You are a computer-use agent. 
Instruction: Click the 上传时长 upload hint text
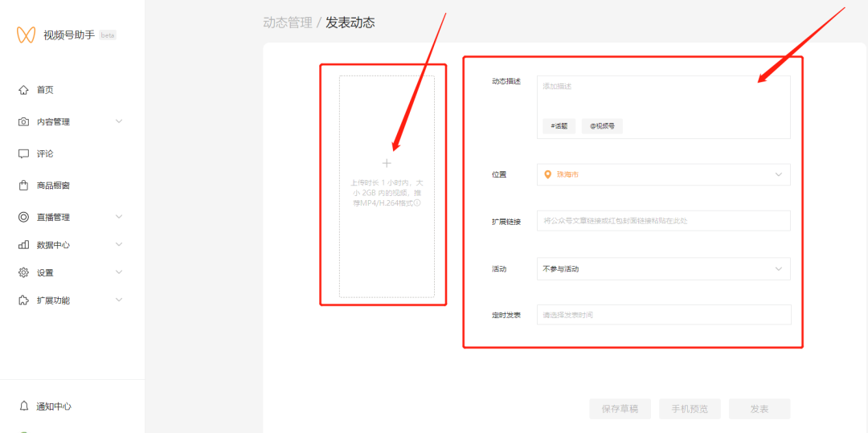[387, 193]
